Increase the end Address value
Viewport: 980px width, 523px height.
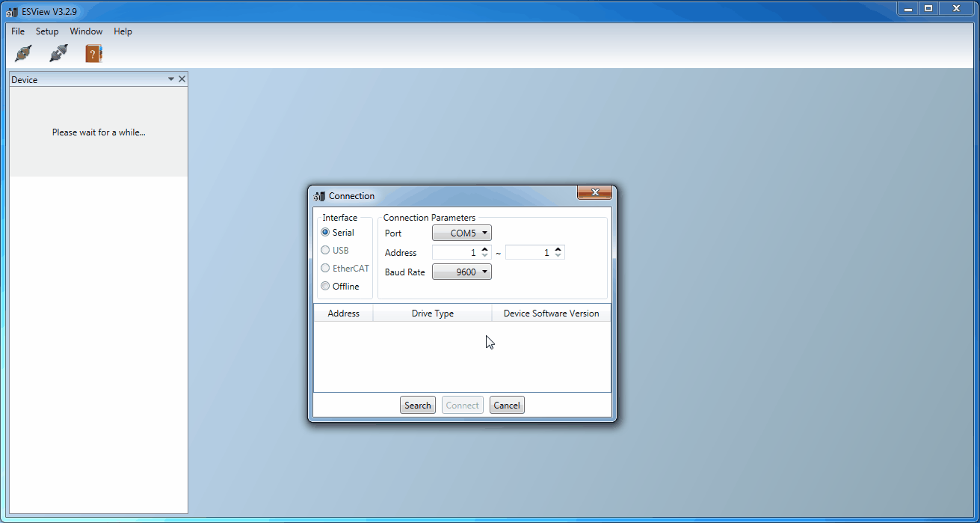558,249
